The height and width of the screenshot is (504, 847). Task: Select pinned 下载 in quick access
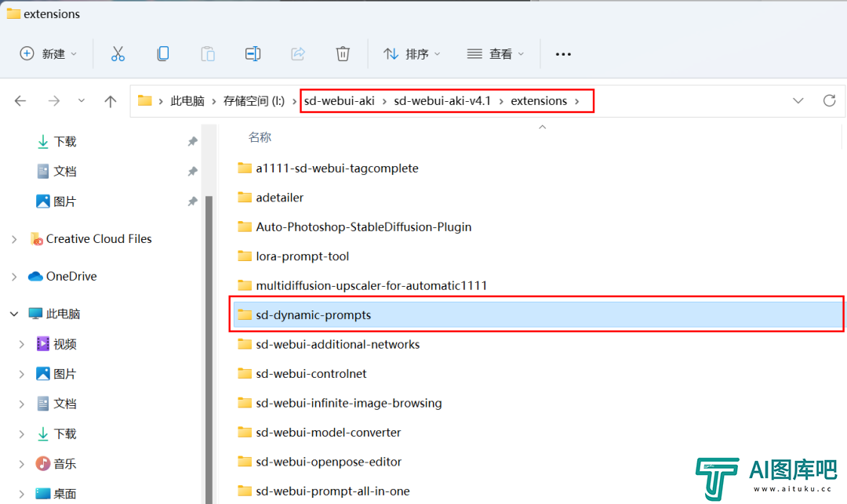pyautogui.click(x=65, y=141)
